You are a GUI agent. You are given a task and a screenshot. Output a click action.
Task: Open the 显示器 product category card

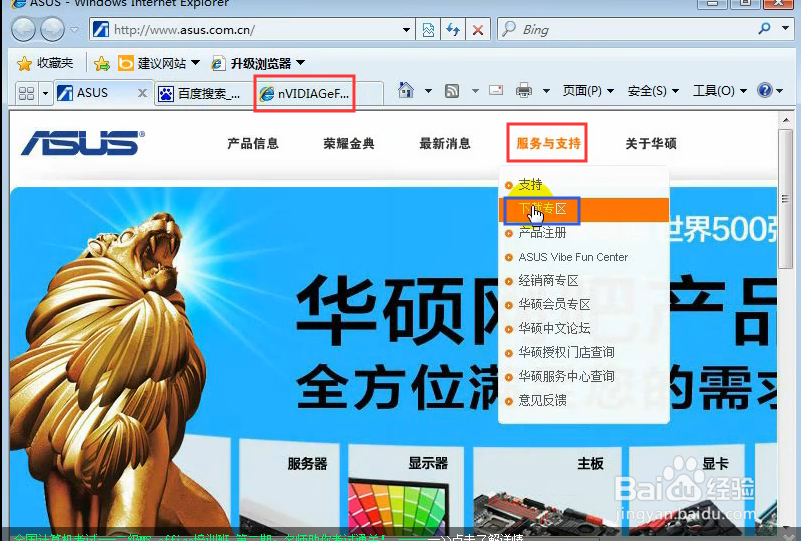click(x=406, y=490)
